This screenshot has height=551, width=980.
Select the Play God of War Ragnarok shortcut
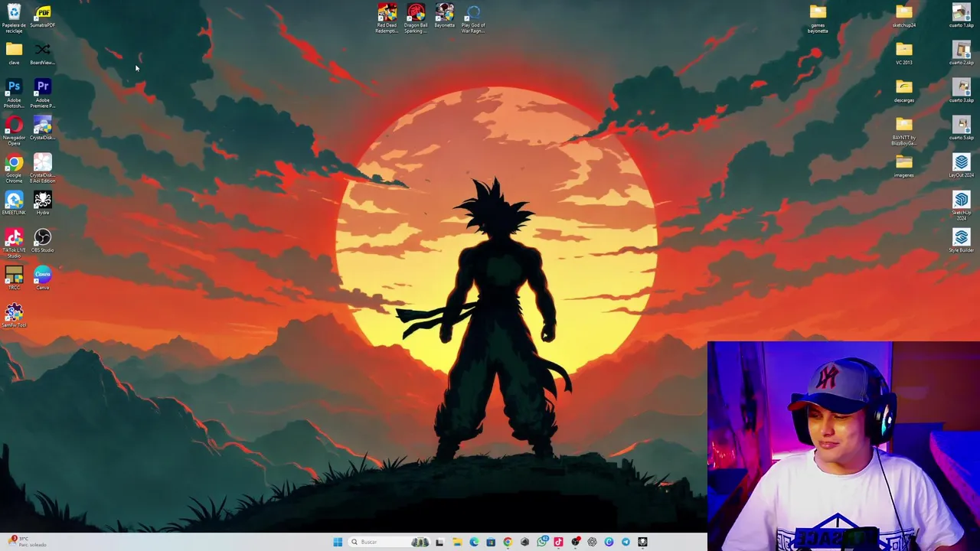click(473, 18)
